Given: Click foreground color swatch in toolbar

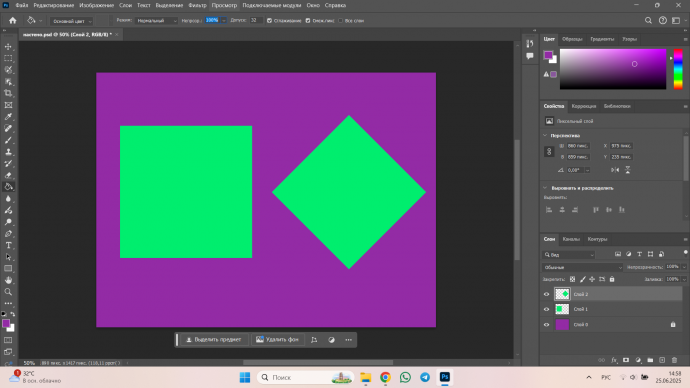Looking at the screenshot, I should click(x=6, y=323).
